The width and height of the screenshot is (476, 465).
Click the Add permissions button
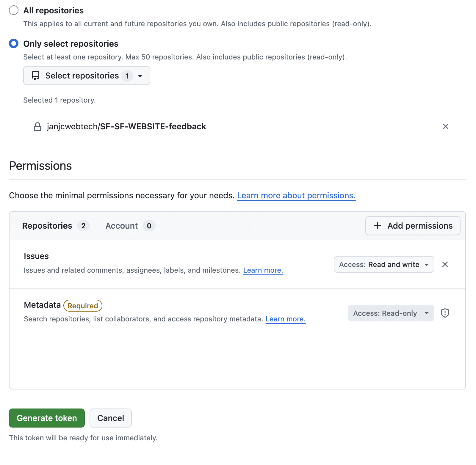tap(413, 226)
